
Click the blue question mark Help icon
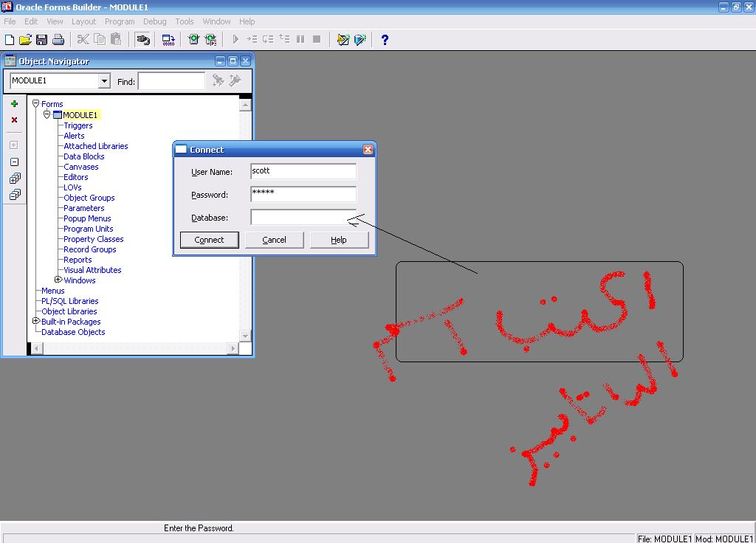click(384, 40)
